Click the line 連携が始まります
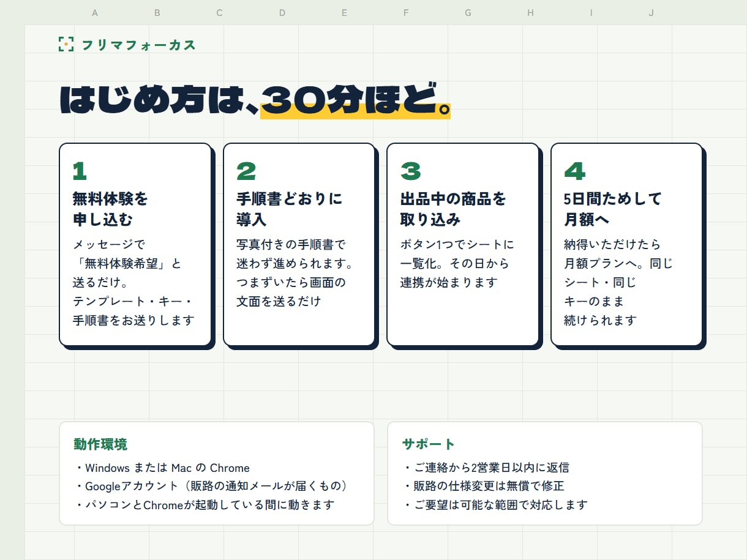The image size is (747, 560). click(449, 282)
